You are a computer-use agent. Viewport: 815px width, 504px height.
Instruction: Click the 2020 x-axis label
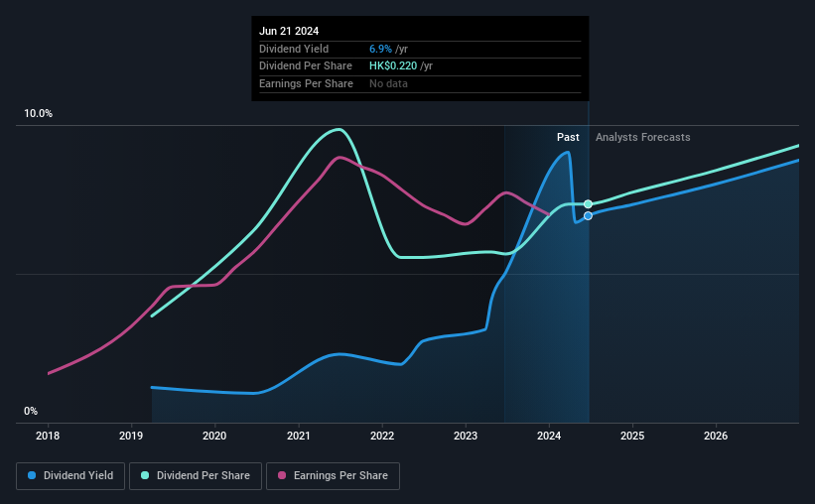point(214,436)
